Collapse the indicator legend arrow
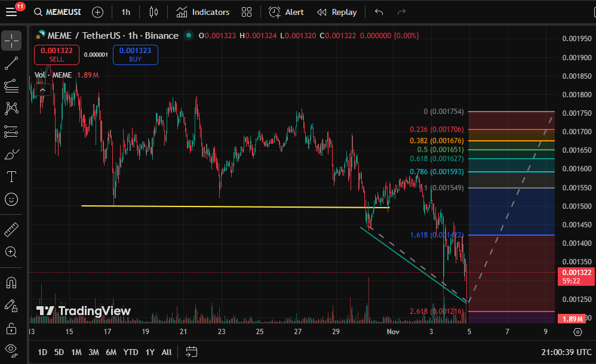This screenshot has width=596, height=364. (x=42, y=90)
